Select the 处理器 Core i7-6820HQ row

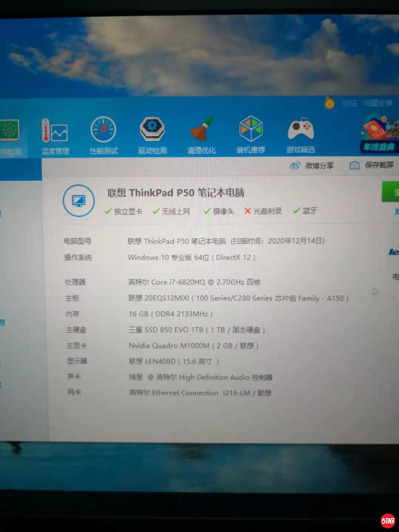[194, 282]
